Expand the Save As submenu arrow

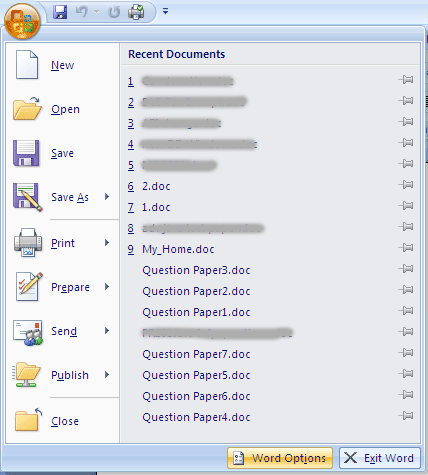coord(107,197)
